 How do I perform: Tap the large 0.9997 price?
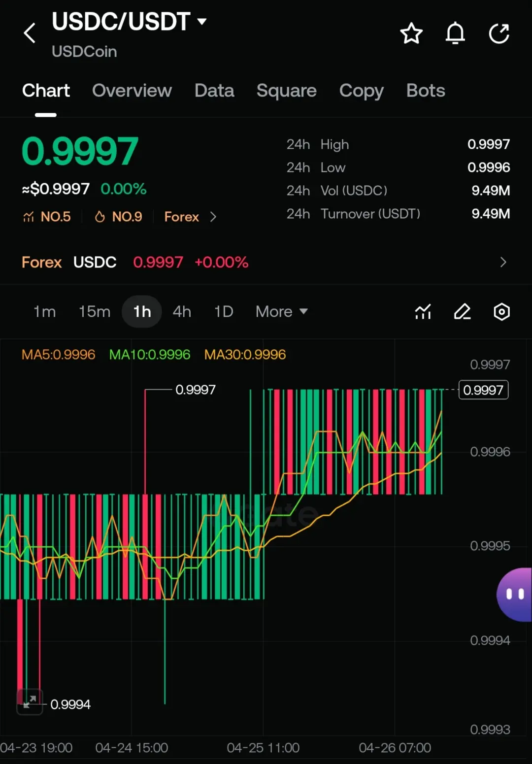click(x=80, y=152)
